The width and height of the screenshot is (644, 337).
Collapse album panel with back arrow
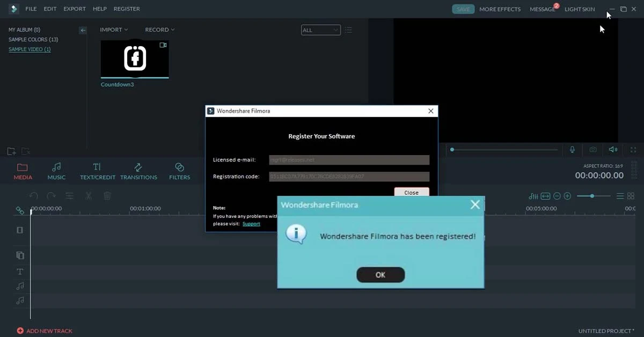click(x=83, y=31)
